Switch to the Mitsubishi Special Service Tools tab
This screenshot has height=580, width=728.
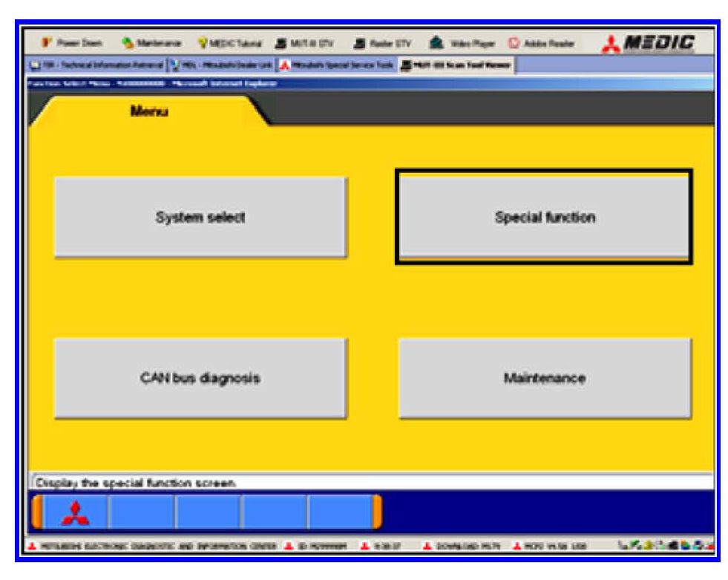(x=335, y=65)
